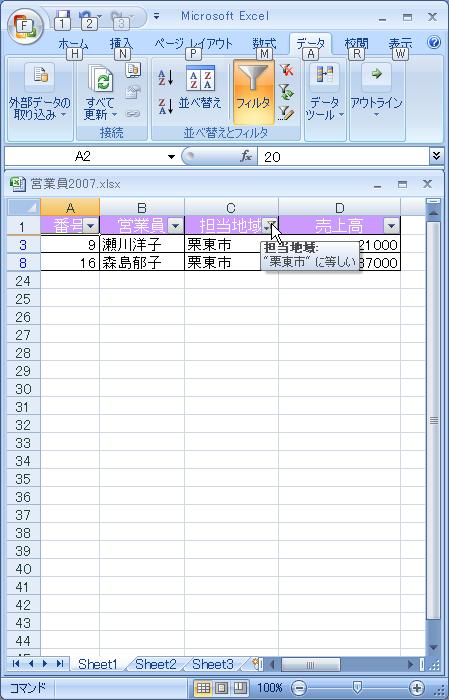
Task: Sort ascending A to Z icon
Action: pyautogui.click(x=166, y=78)
